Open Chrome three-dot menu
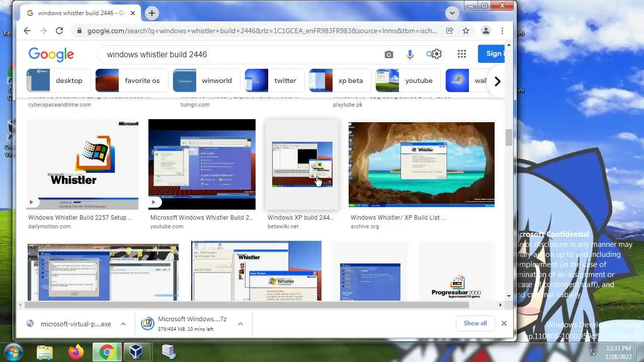 coord(502,31)
